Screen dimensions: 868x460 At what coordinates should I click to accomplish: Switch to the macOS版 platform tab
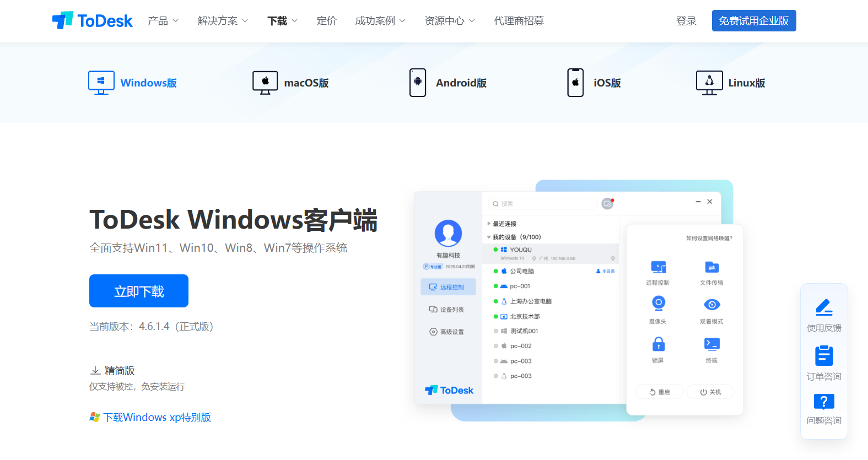point(290,83)
